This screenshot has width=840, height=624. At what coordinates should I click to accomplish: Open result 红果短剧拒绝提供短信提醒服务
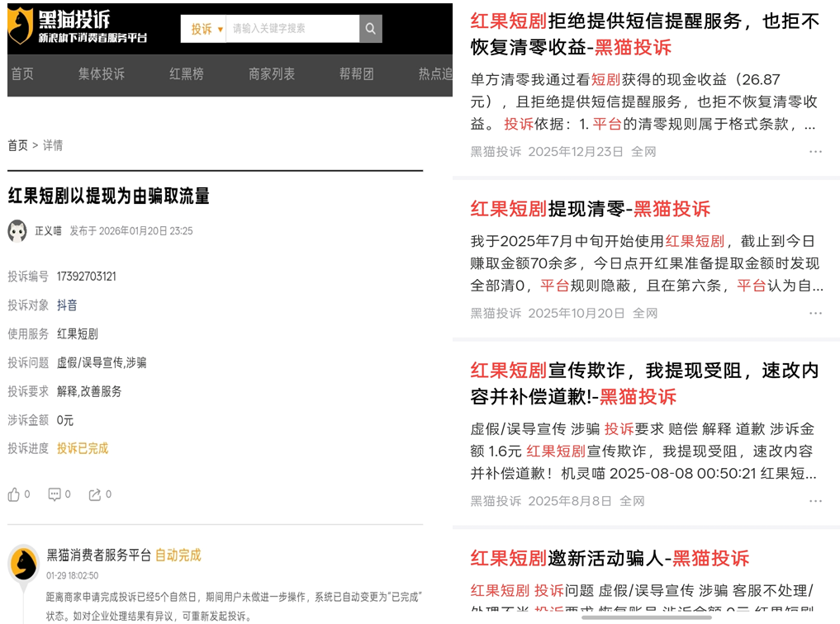tap(645, 34)
